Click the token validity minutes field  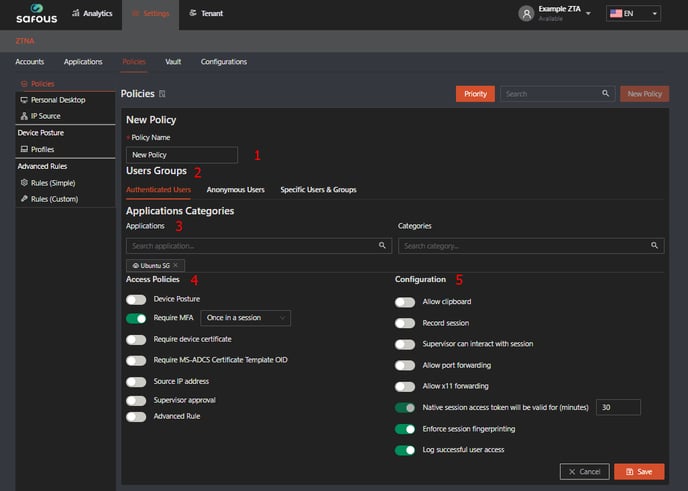click(x=618, y=407)
